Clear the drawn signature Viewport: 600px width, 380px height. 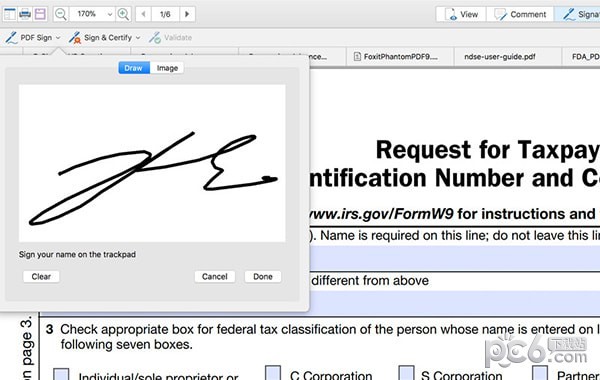pyautogui.click(x=41, y=276)
